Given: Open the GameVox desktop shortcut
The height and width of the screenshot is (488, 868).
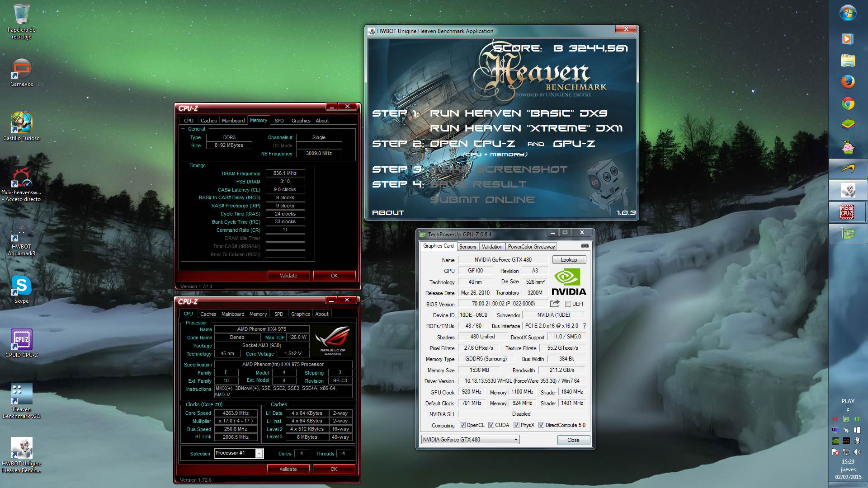Looking at the screenshot, I should click(x=21, y=73).
